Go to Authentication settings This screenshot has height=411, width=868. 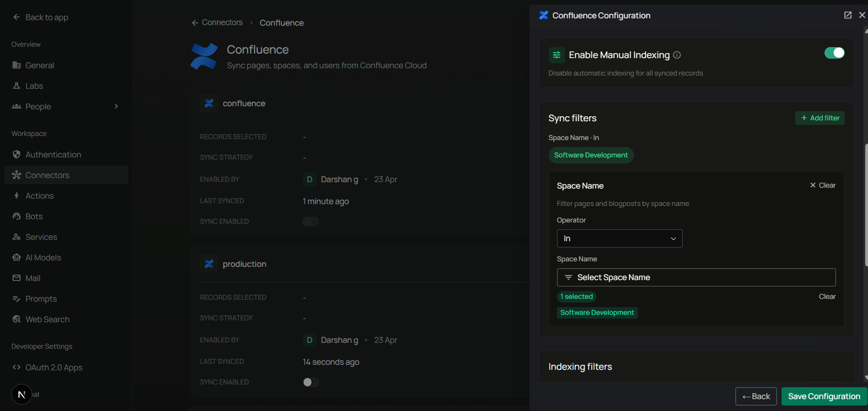[x=66, y=154]
